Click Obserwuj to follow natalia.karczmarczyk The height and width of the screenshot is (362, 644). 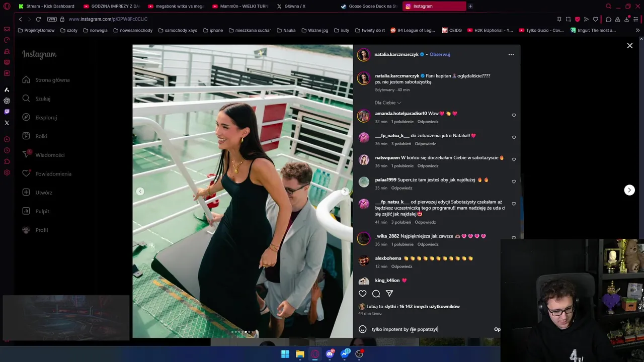440,54
